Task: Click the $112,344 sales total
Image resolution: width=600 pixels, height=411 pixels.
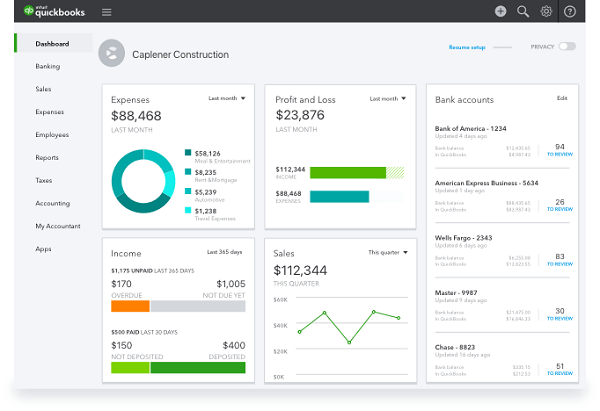Action: coord(300,271)
